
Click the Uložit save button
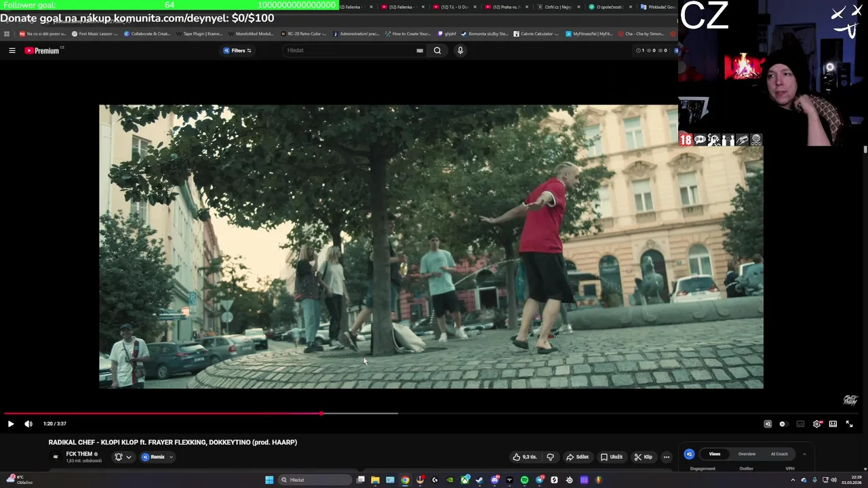[x=612, y=457]
